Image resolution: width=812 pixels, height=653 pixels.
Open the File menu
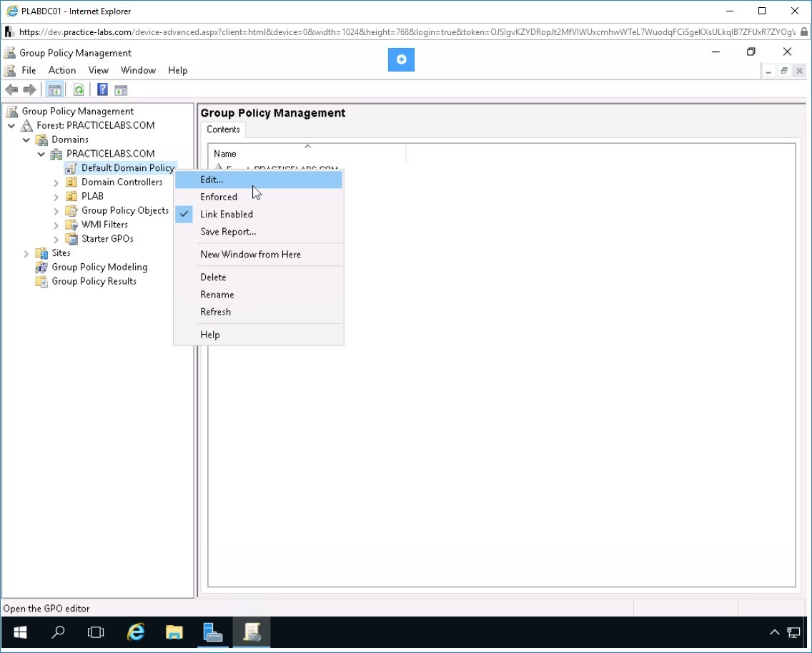(29, 71)
